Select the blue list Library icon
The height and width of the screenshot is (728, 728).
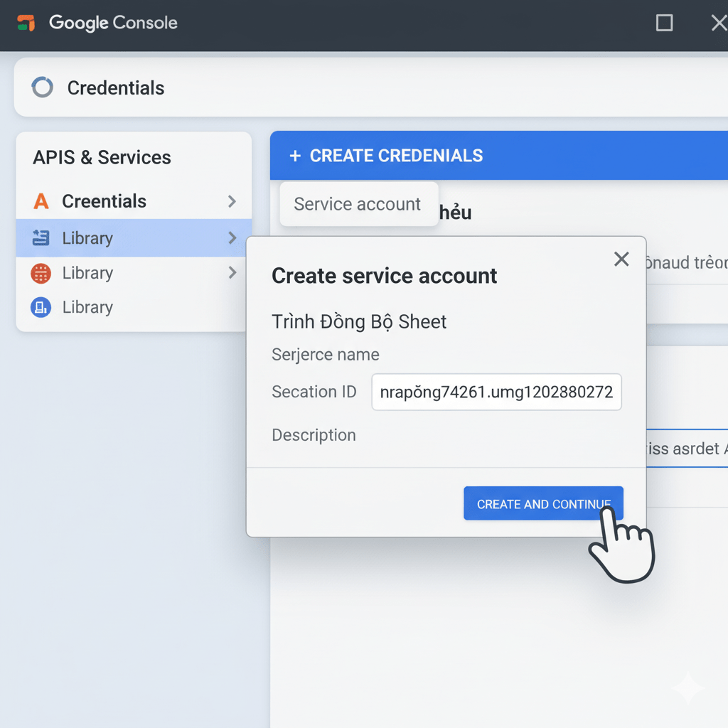click(41, 238)
